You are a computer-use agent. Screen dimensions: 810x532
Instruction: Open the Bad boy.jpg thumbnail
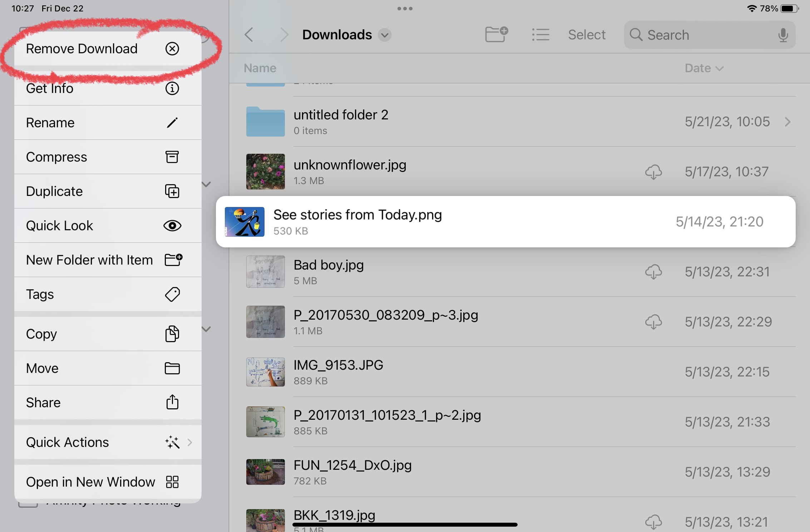(265, 272)
